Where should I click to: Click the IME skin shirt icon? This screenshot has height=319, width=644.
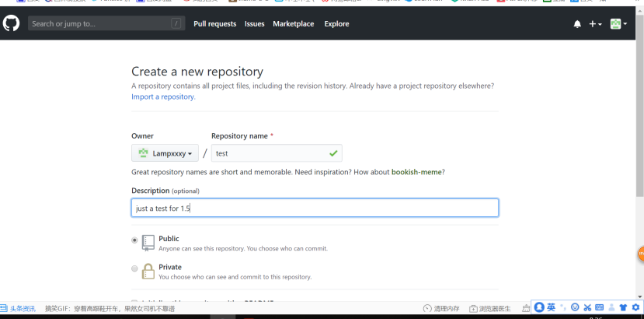point(624,308)
